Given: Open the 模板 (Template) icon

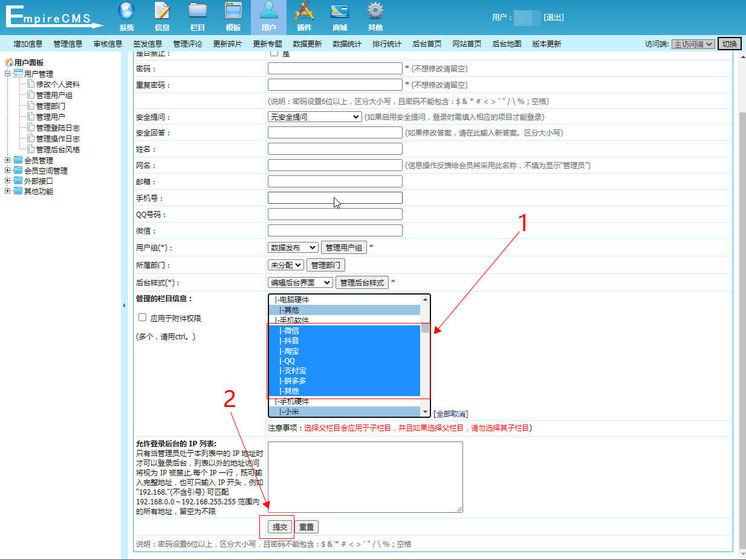Looking at the screenshot, I should tap(233, 13).
